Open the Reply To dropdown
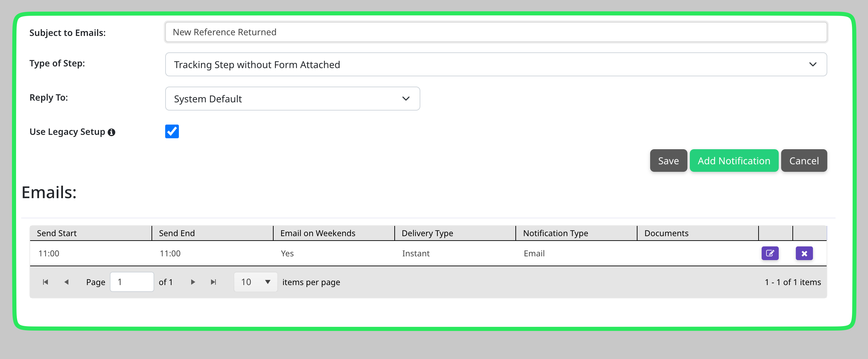The image size is (868, 359). (x=293, y=99)
